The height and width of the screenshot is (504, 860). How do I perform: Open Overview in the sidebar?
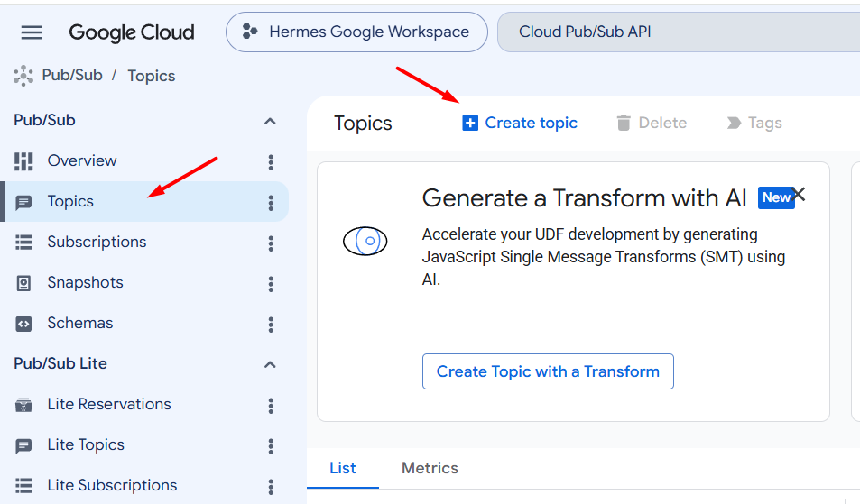point(82,160)
